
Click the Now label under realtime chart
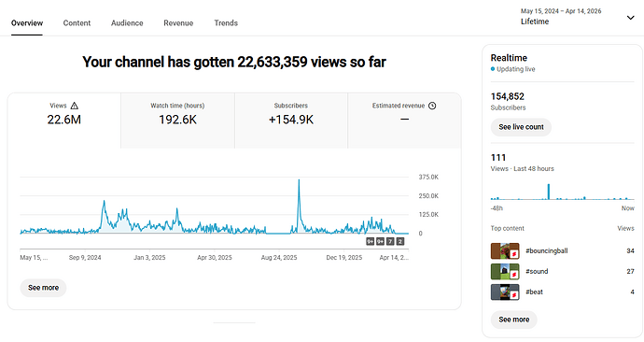627,208
